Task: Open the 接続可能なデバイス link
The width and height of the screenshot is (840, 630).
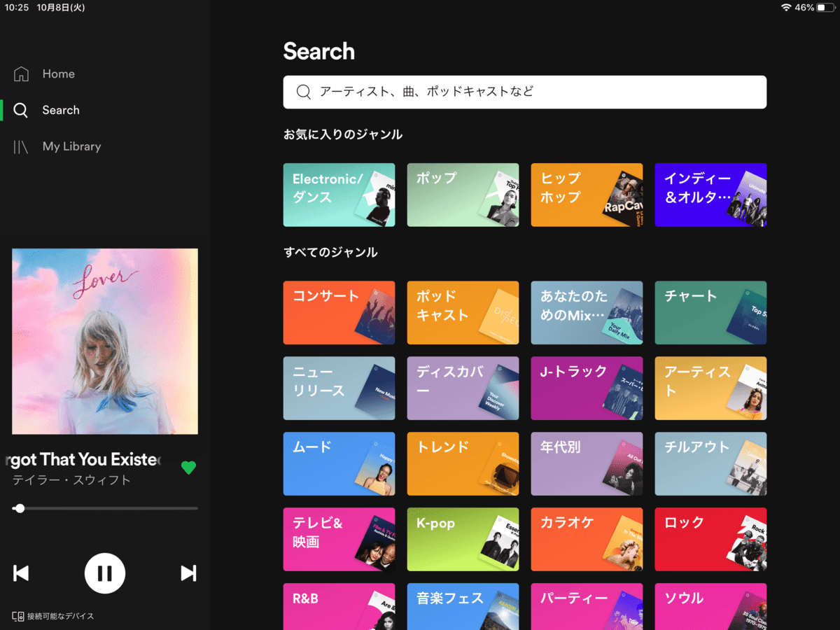Action: [x=60, y=616]
